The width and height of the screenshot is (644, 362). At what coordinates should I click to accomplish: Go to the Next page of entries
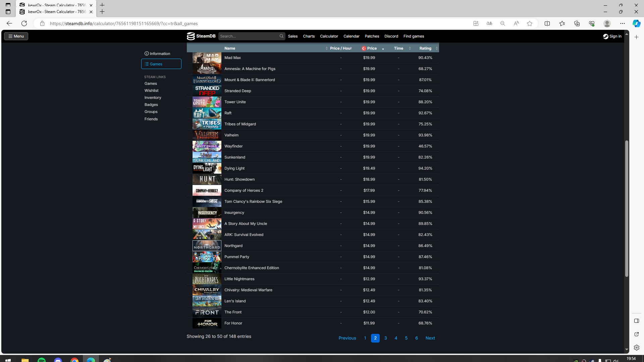pyautogui.click(x=430, y=338)
